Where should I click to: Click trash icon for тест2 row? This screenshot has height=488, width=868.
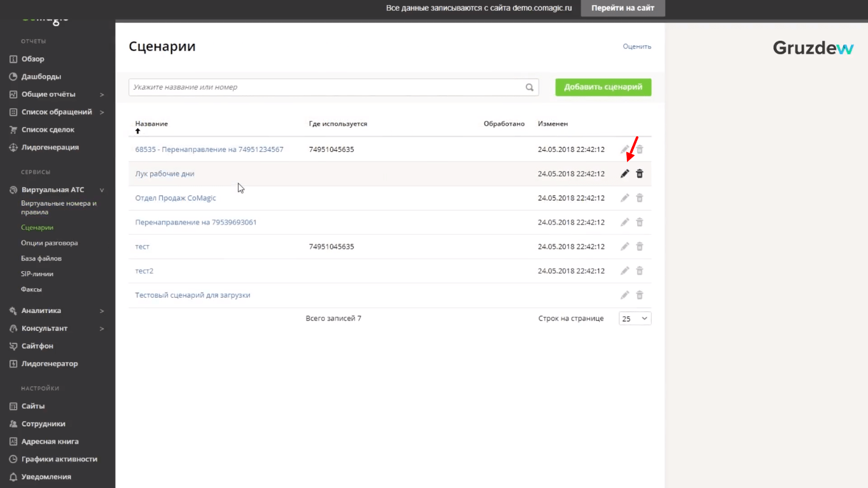[x=640, y=270]
